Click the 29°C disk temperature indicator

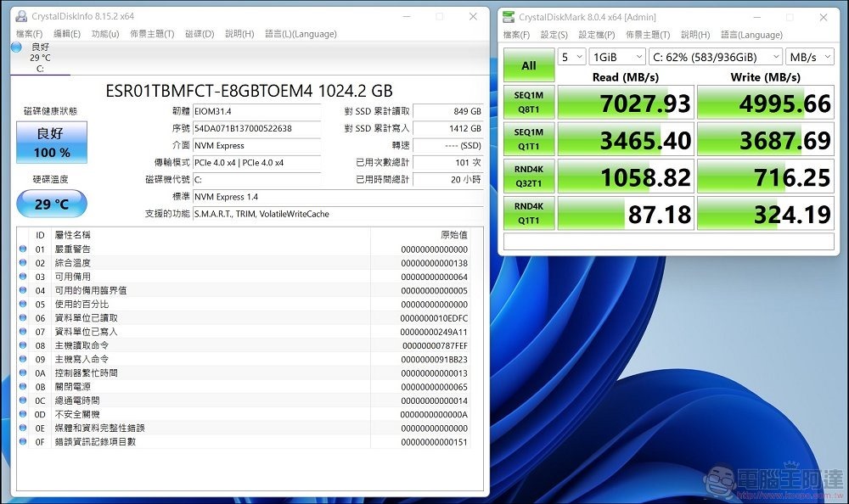tap(51, 204)
